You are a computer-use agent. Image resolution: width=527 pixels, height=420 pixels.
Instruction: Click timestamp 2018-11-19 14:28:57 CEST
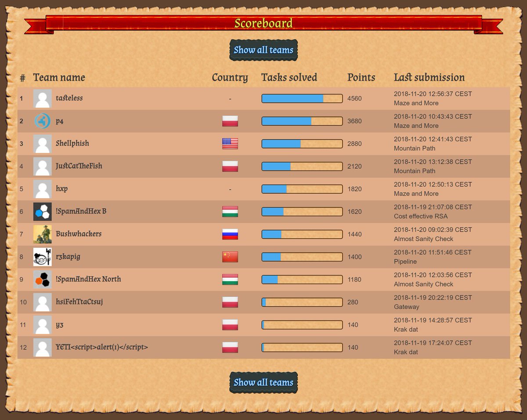click(433, 320)
